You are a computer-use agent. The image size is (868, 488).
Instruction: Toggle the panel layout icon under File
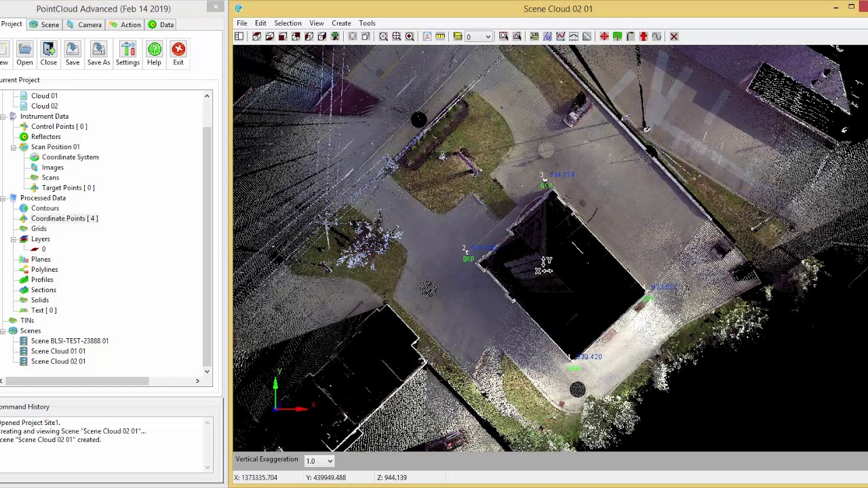[x=239, y=37]
